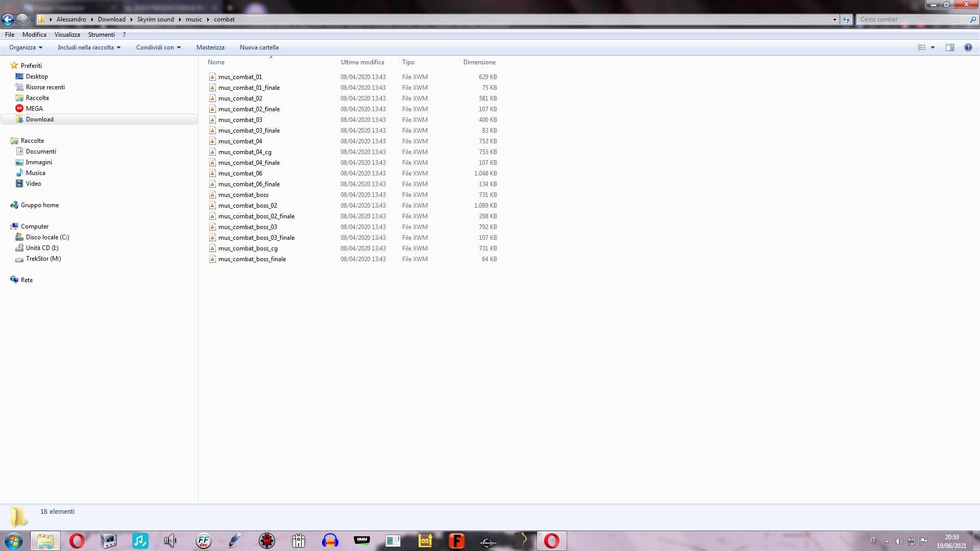Show hidden tray icons arrow
980x551 pixels.
pos(887,541)
